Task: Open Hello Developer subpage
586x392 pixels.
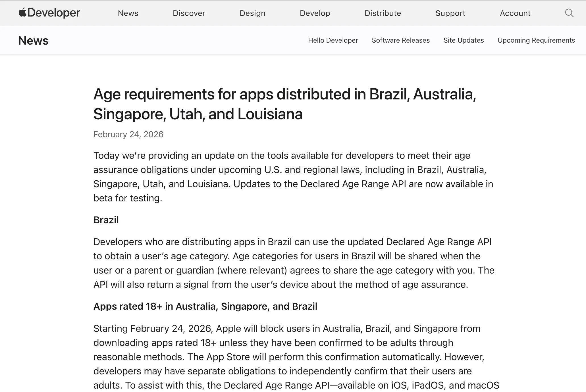Action: coord(333,40)
